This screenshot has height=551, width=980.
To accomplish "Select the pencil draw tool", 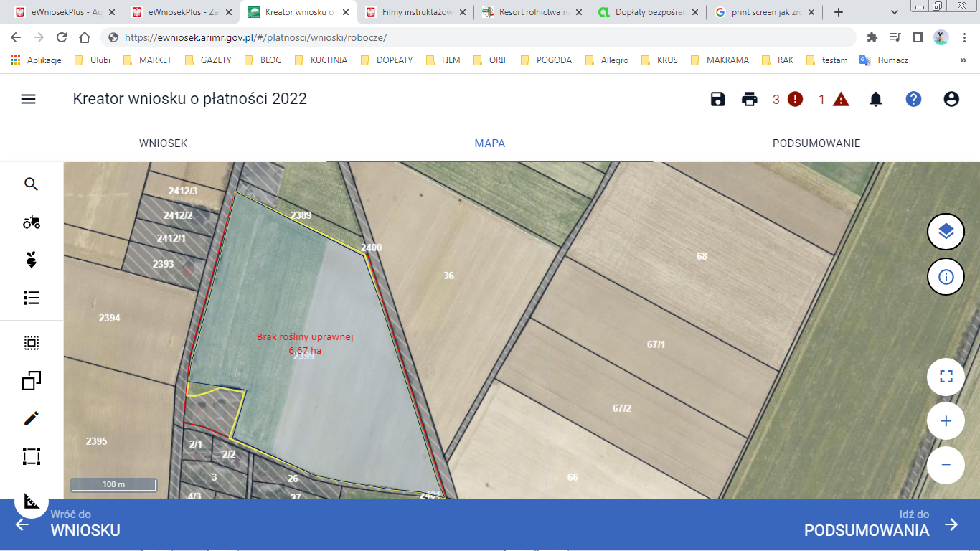I will (31, 418).
